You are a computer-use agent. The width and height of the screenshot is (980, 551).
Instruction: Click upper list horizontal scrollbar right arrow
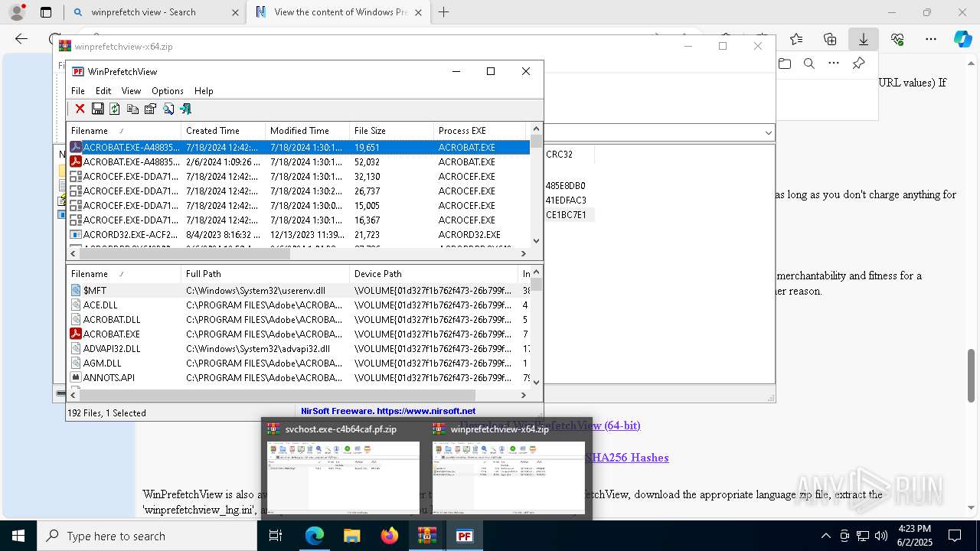point(524,253)
